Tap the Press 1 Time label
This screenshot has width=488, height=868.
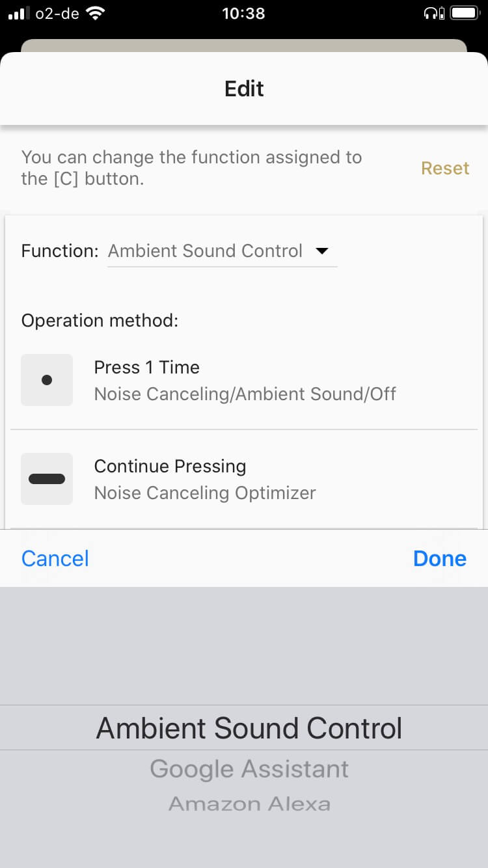[147, 368]
